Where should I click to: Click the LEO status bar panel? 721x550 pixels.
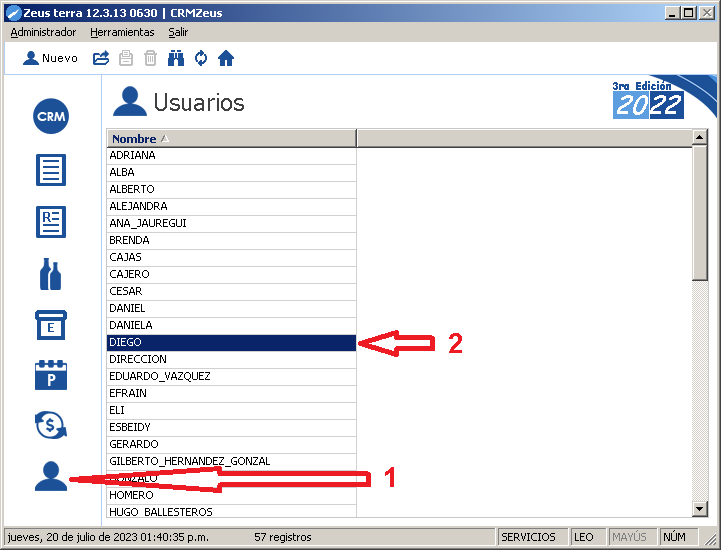pos(589,537)
